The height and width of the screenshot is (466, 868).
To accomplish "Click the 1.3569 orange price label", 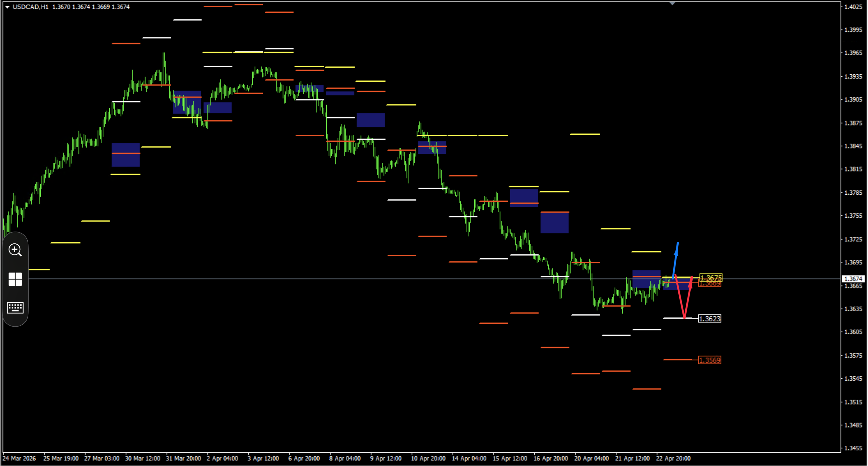I will 709,360.
